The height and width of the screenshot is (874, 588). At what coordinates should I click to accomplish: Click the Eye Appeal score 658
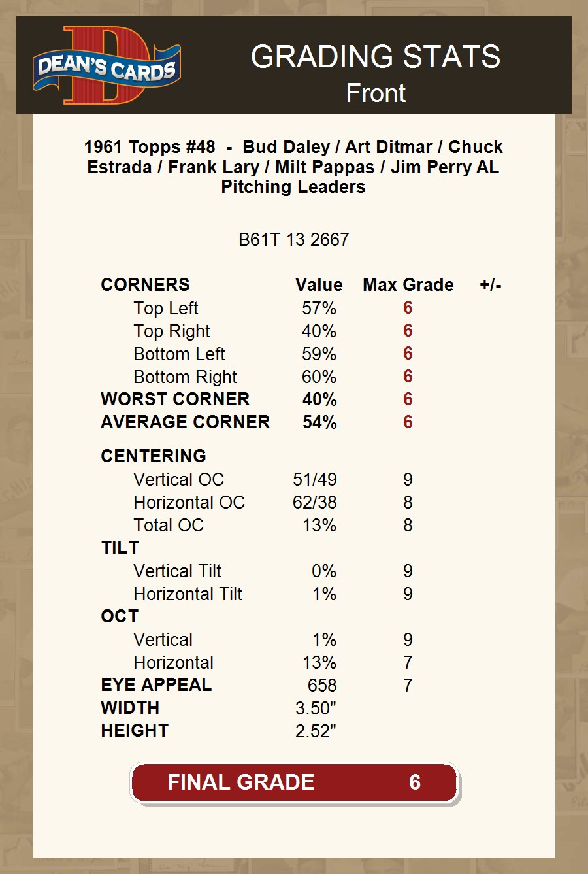coord(322,685)
